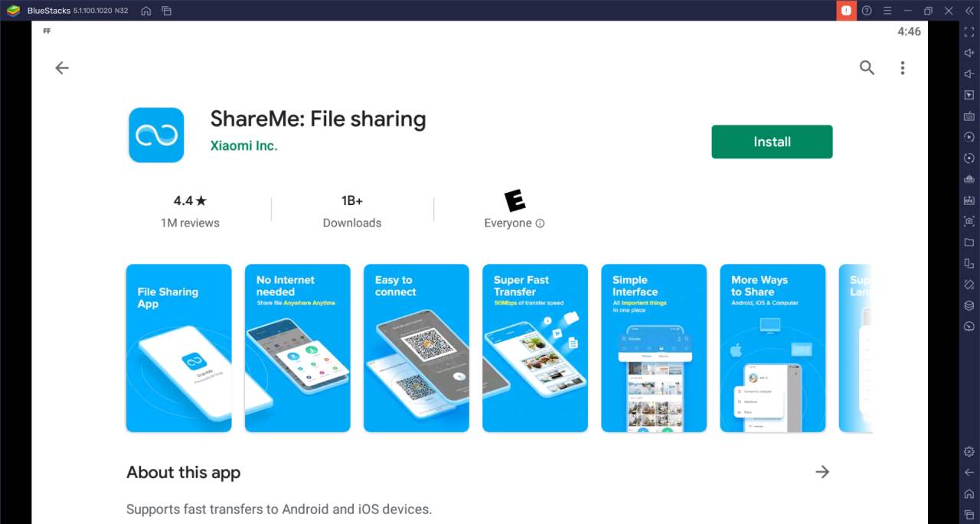Click the 4:46 clock in status bar
This screenshot has width=980, height=524.
click(909, 31)
